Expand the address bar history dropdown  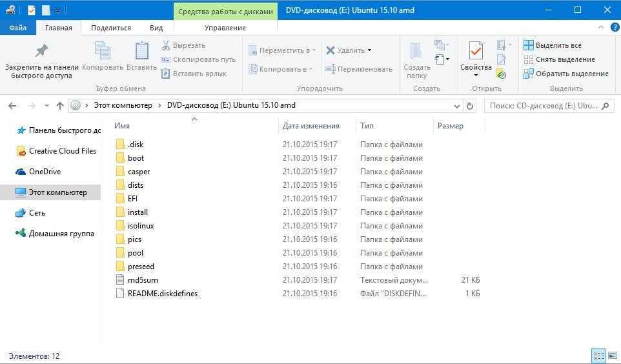(457, 105)
